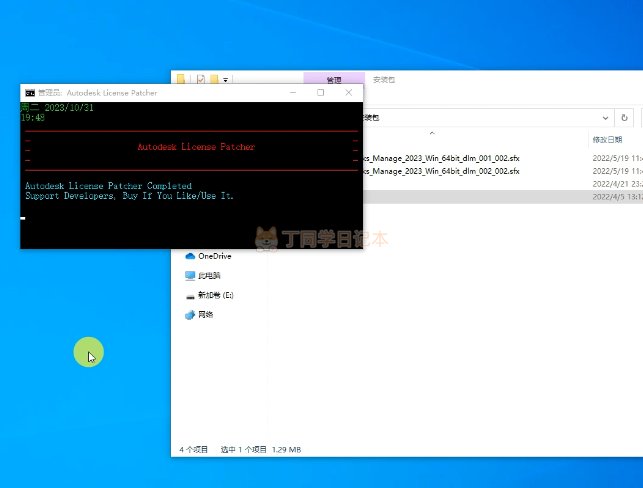
Task: Select the highlighted row dated 2022/4/5
Action: point(503,197)
